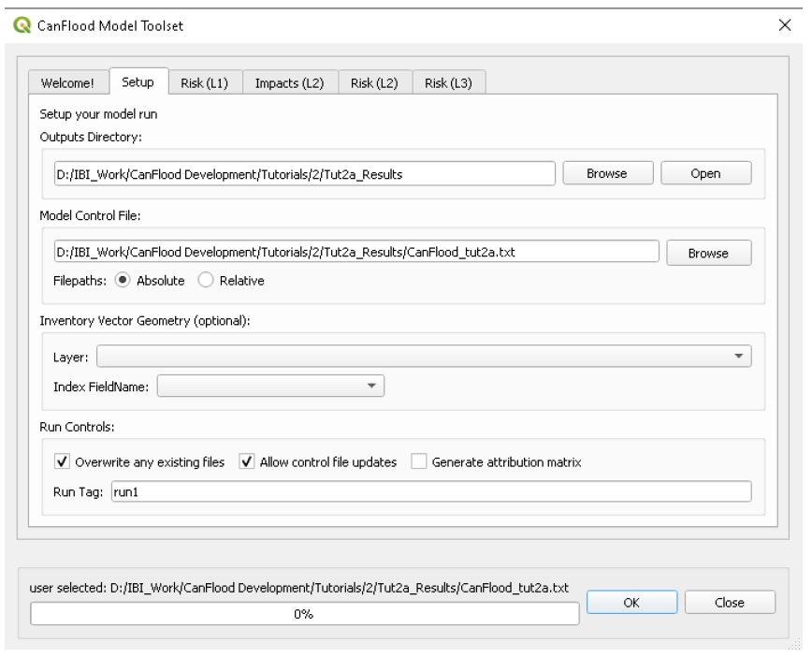This screenshot has width=812, height=658.
Task: Click the 'Setup your model run' label
Action: 98,114
